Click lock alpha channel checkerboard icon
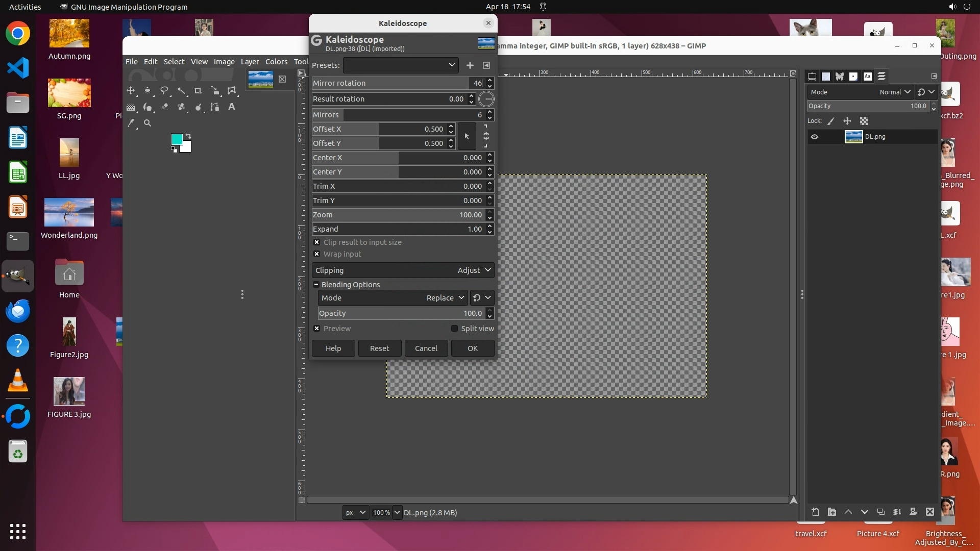Viewport: 980px width, 551px height. point(864,121)
